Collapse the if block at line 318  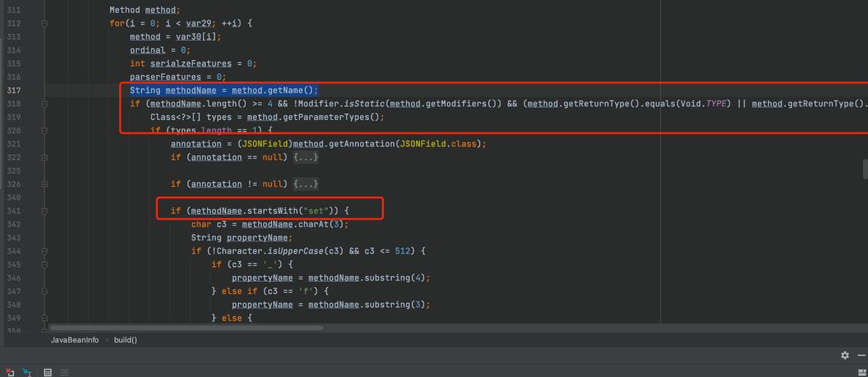[44, 103]
